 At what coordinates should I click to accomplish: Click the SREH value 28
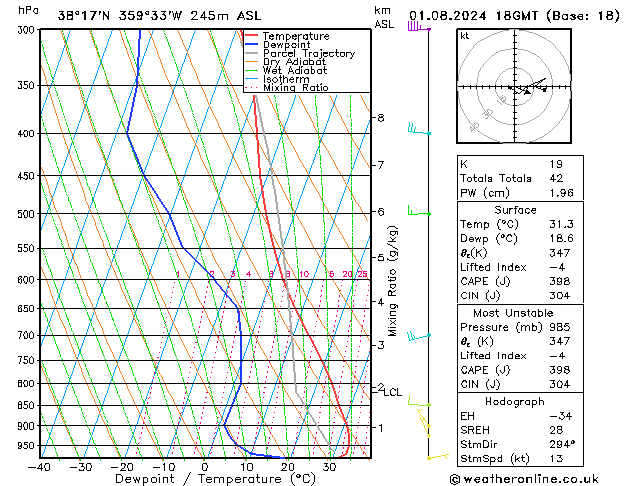556,430
